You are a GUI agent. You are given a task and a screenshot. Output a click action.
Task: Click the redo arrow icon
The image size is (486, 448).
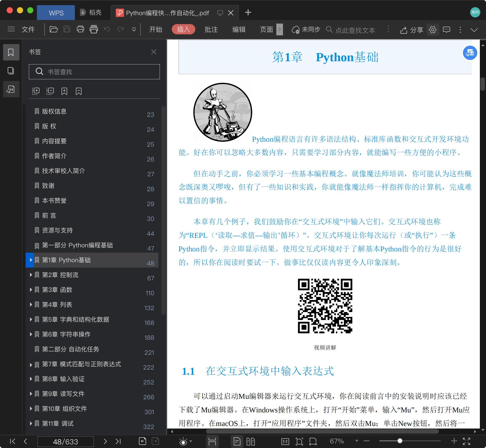(x=120, y=29)
